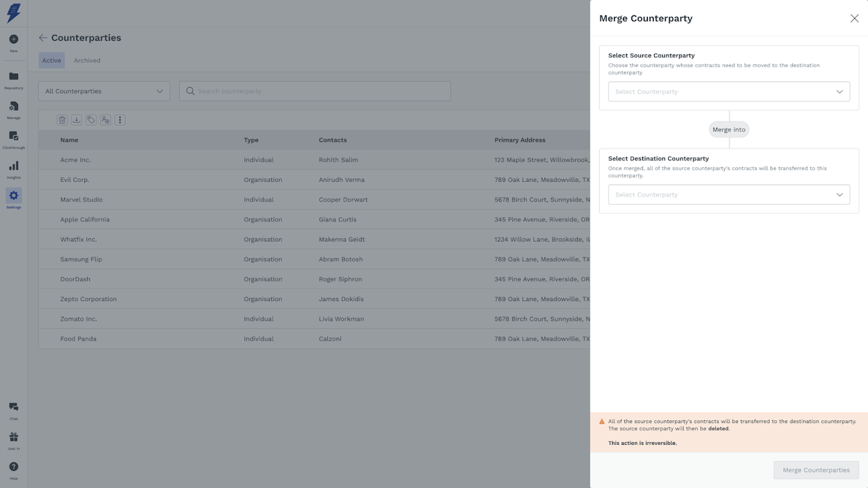Click the New plus icon in sidebar
The width and height of the screenshot is (868, 488).
tap(14, 40)
